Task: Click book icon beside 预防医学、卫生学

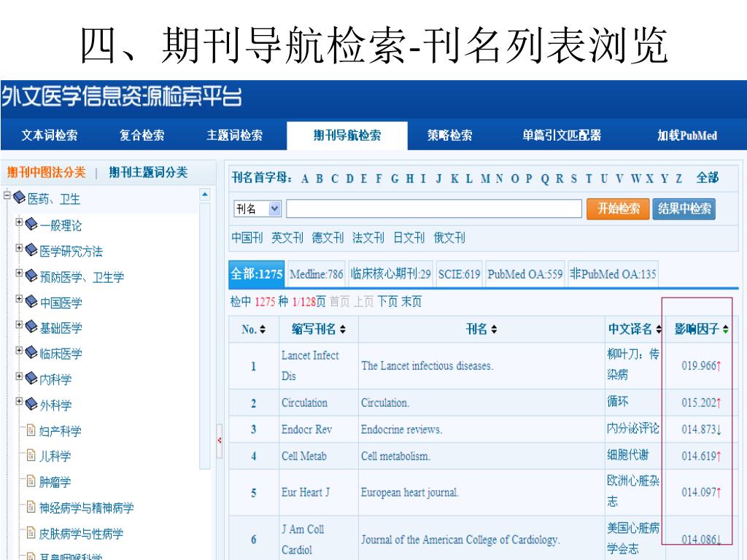Action: [x=31, y=275]
